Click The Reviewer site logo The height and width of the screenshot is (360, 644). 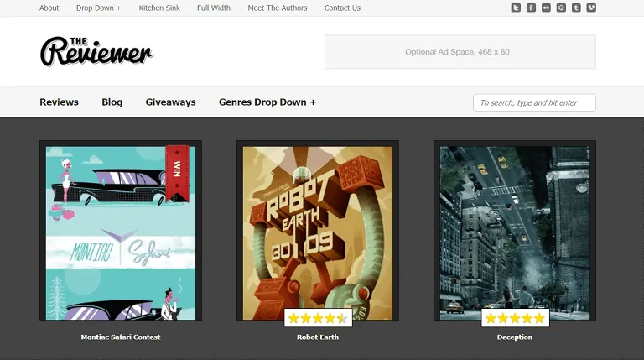coord(96,52)
